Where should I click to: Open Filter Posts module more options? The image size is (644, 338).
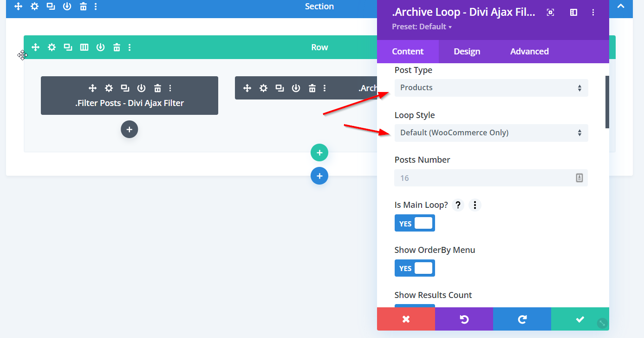[x=170, y=88]
